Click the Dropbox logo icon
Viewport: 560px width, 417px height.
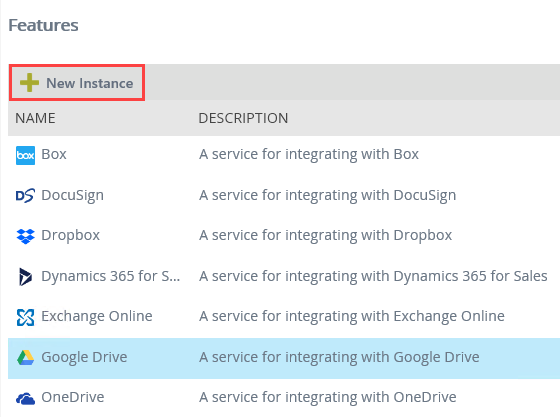click(x=25, y=236)
